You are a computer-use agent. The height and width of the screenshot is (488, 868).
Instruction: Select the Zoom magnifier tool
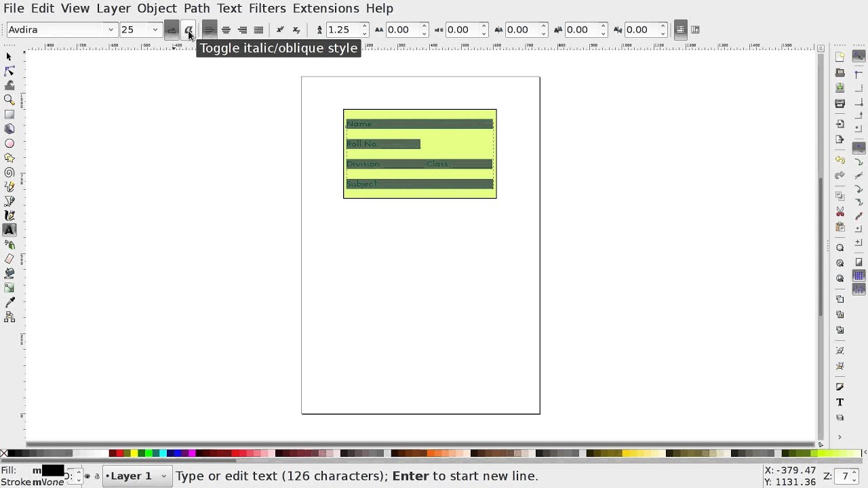(9, 100)
